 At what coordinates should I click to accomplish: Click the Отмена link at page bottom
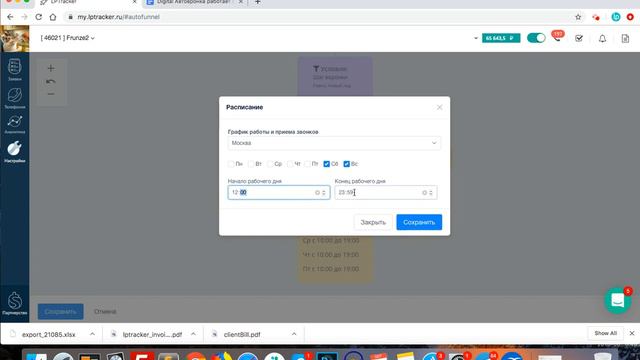105,311
